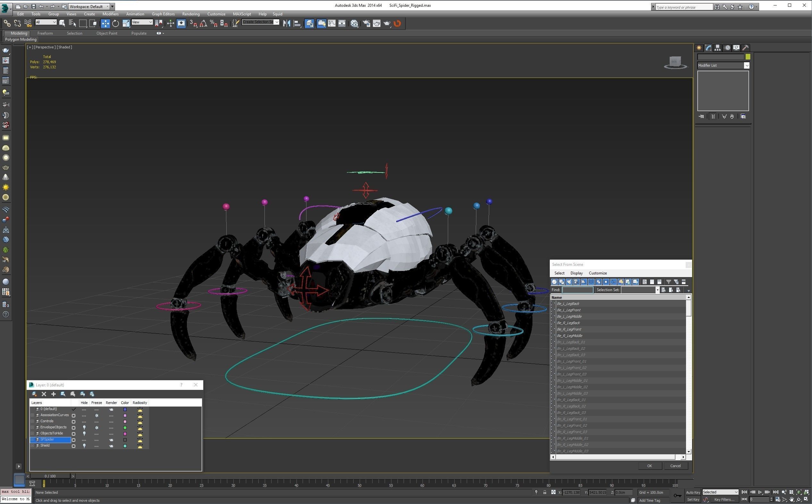
Task: Click the Set Key button
Action: point(693,500)
